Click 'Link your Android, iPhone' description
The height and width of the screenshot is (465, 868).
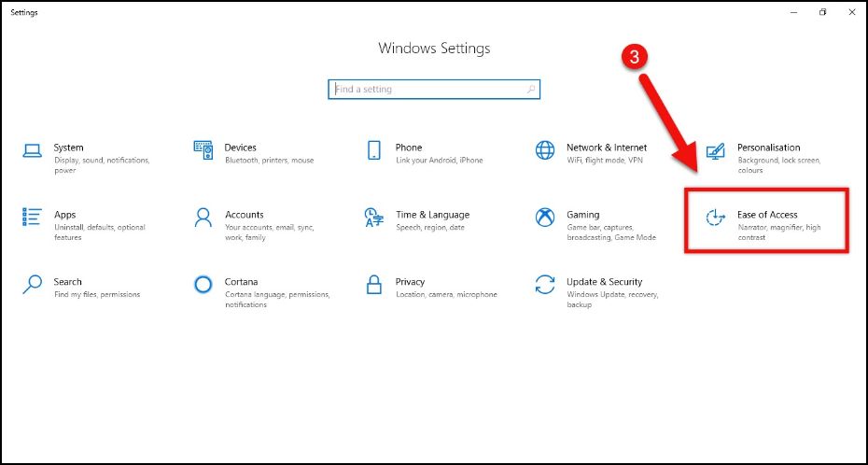(x=440, y=161)
